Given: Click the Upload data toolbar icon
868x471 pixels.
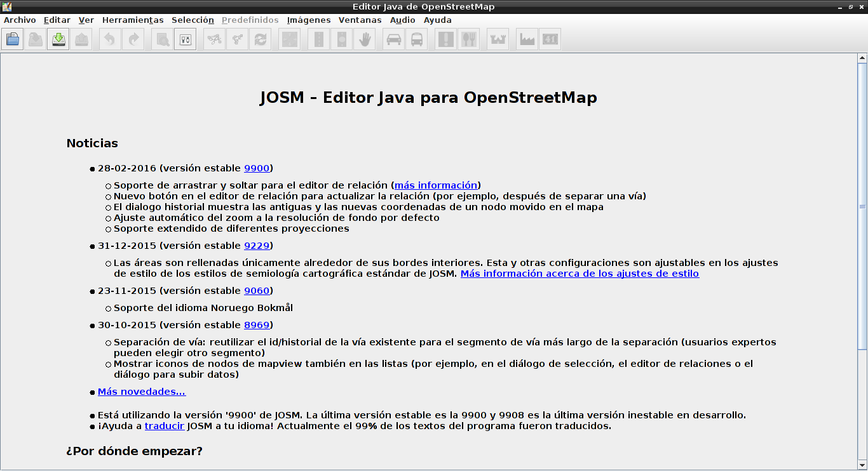Looking at the screenshot, I should (81, 39).
